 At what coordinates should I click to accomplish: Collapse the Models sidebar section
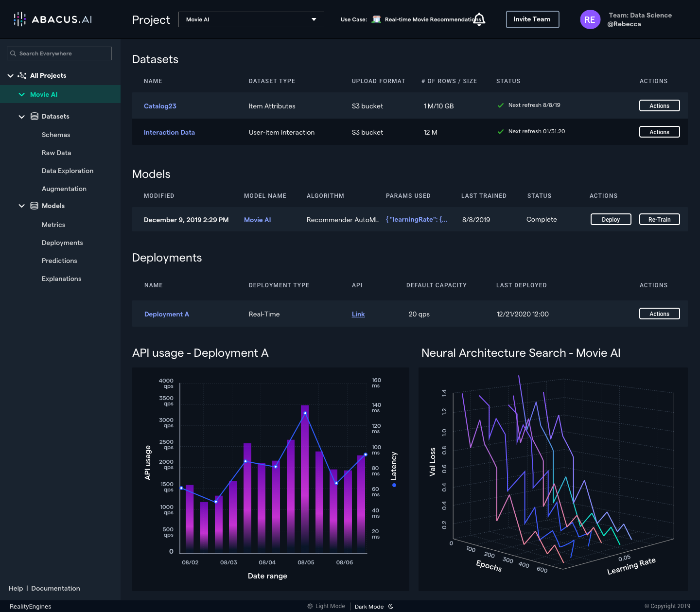click(x=21, y=206)
